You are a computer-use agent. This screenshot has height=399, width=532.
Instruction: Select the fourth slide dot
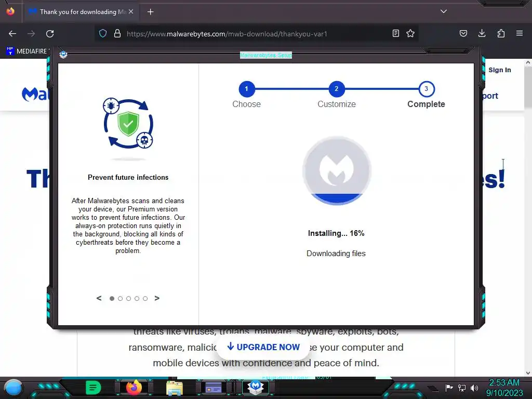137,299
